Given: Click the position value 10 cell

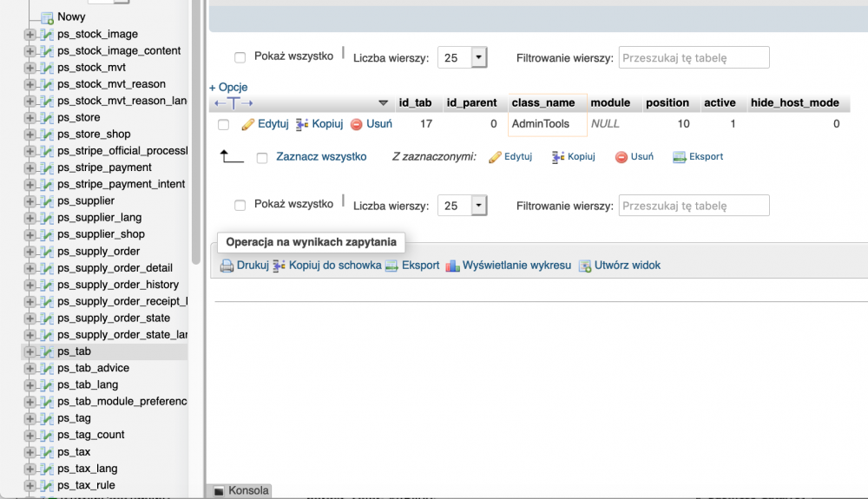Looking at the screenshot, I should (x=684, y=124).
